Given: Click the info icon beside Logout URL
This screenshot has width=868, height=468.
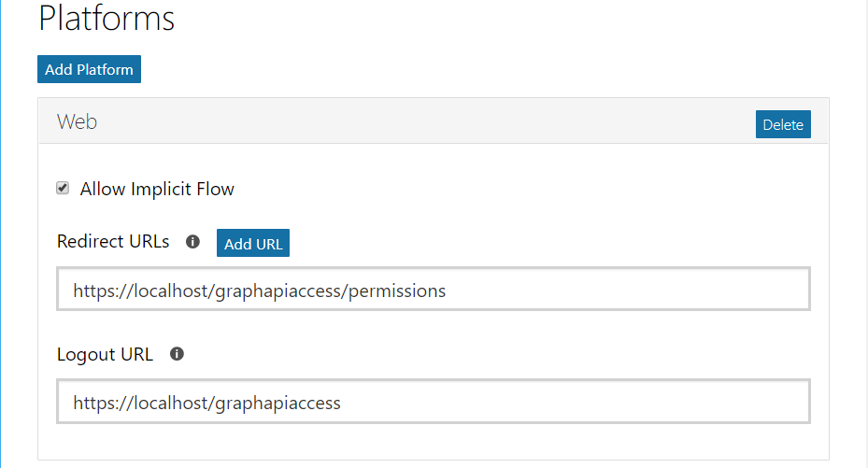Looking at the screenshot, I should (177, 354).
